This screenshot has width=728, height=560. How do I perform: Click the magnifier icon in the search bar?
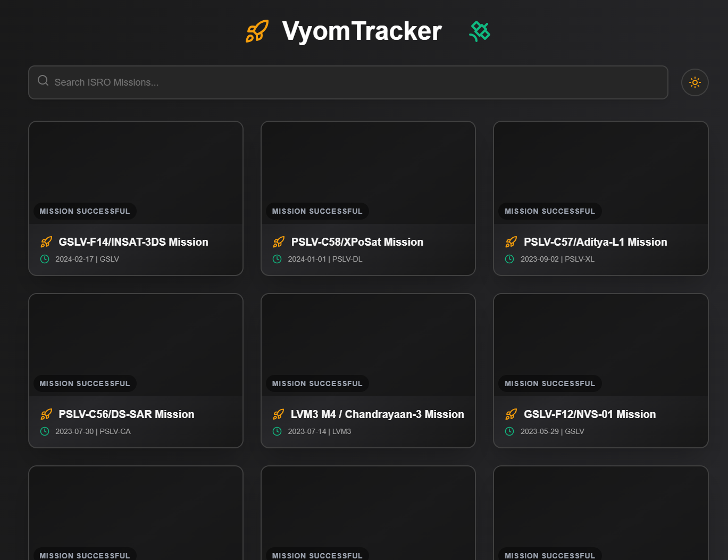click(43, 80)
